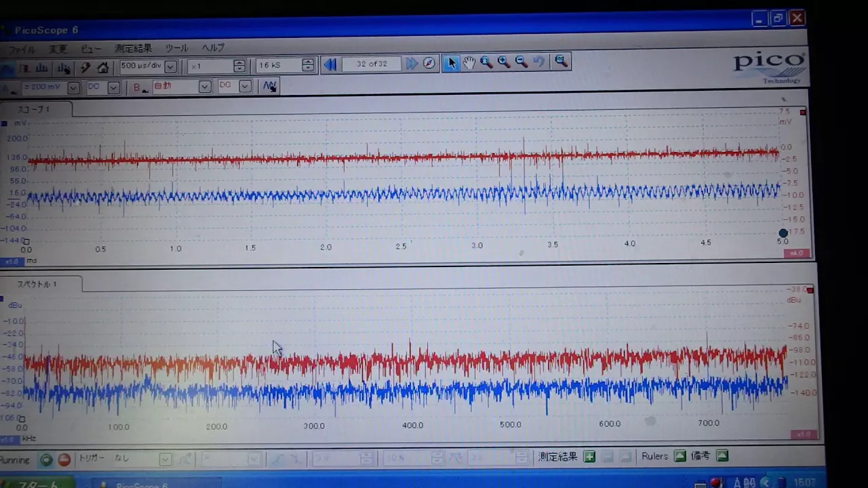This screenshot has width=868, height=488.
Task: Toggle notes button beside 備考
Action: pyautogui.click(x=722, y=455)
